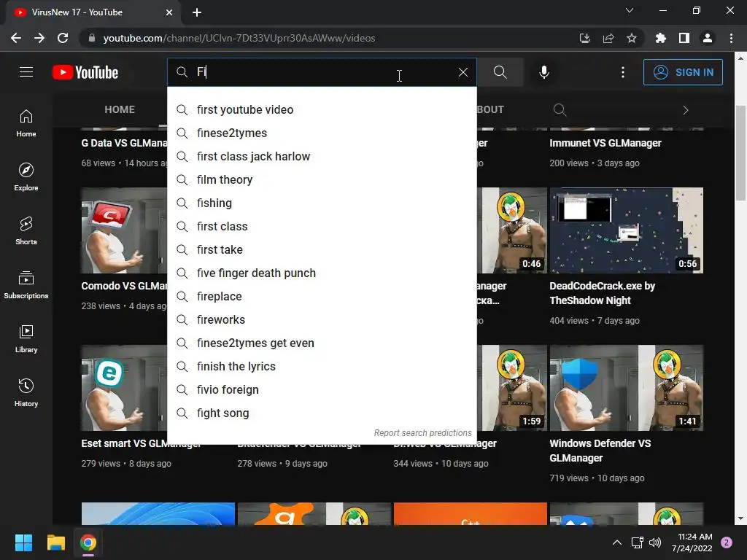Screen dimensions: 747x560
Task: Clear the search box with the X
Action: coord(463,72)
